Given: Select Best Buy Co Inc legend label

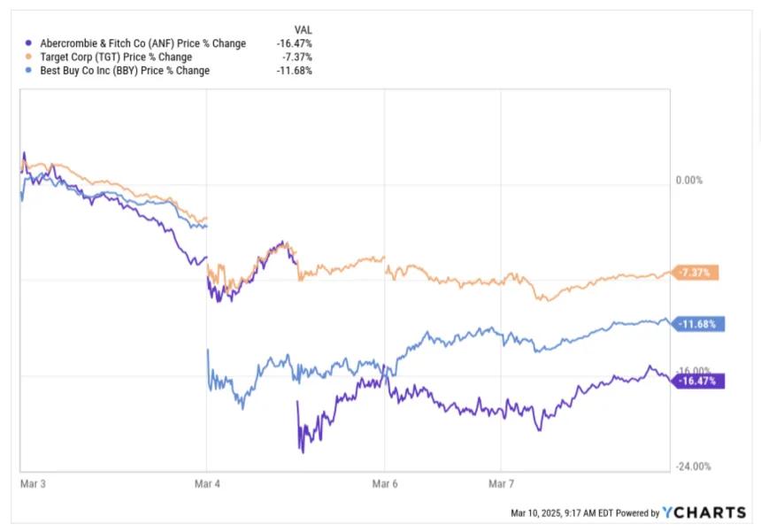Looking at the screenshot, I should tap(125, 71).
